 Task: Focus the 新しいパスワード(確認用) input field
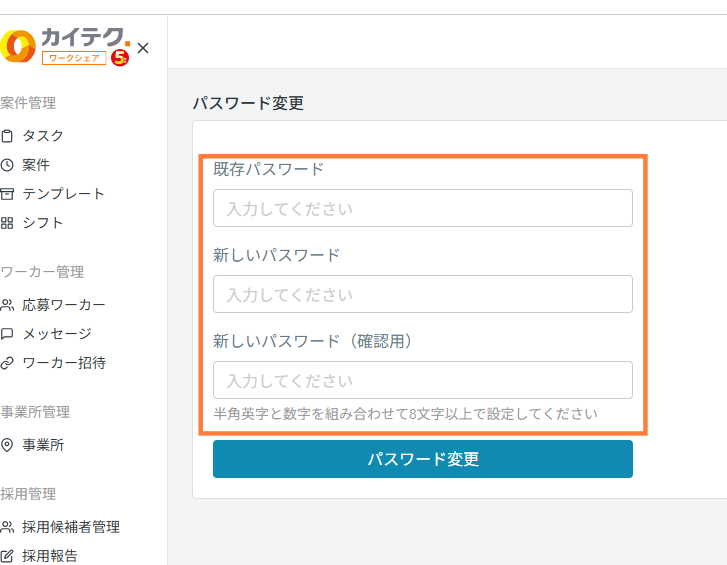pyautogui.click(x=423, y=380)
